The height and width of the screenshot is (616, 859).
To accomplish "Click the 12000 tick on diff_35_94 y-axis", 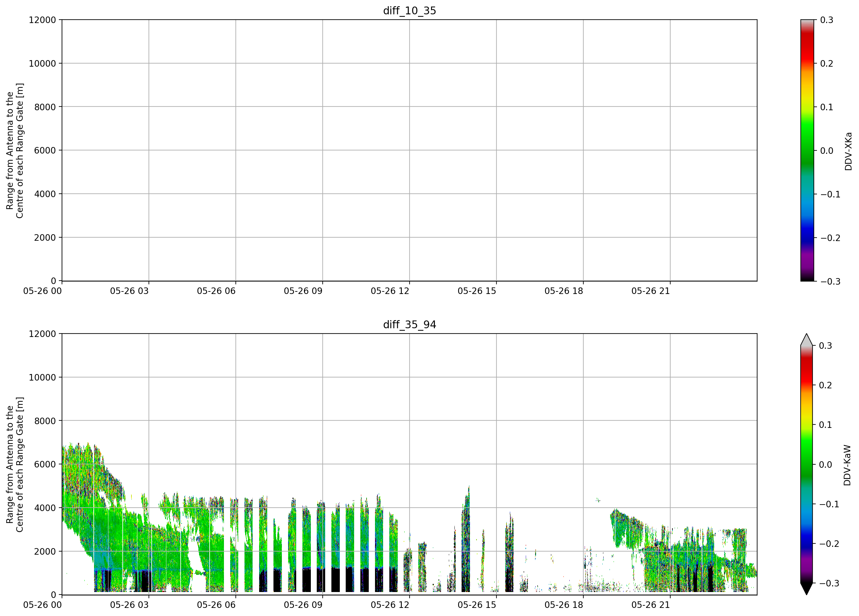I will click(42, 334).
